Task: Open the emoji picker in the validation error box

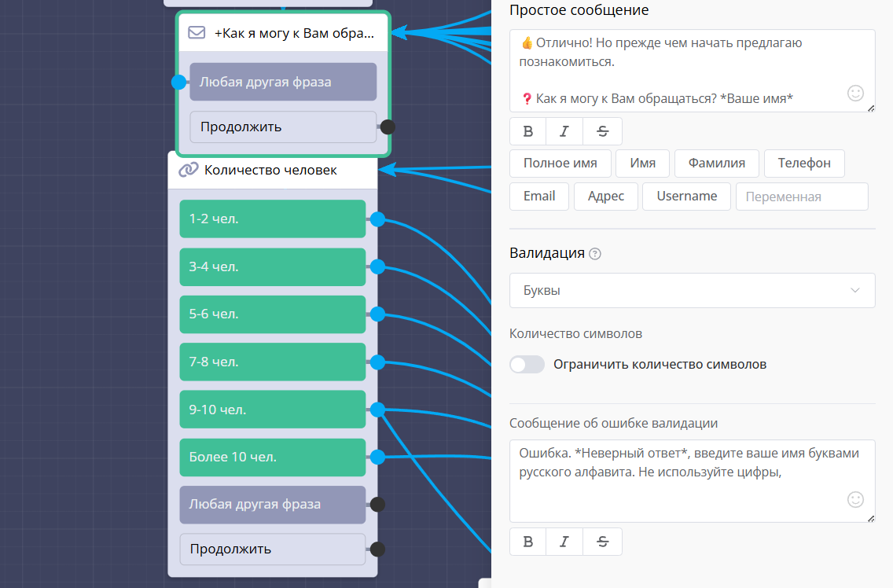Action: (855, 499)
